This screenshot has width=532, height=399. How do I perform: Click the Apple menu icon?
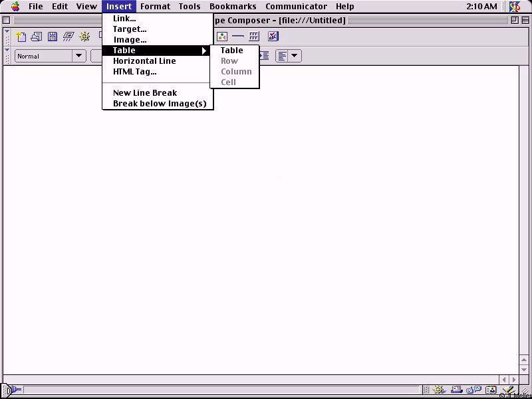tap(15, 7)
